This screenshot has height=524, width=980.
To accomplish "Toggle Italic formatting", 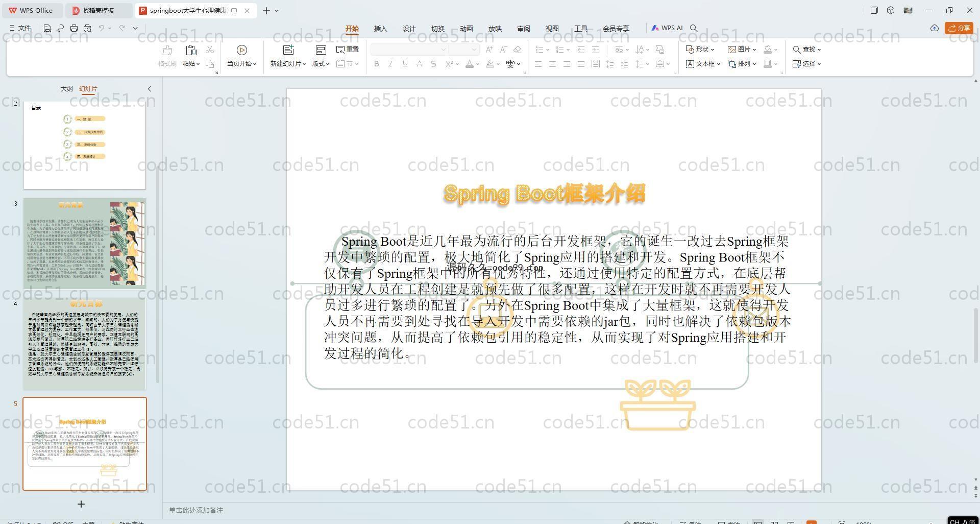I will (390, 64).
